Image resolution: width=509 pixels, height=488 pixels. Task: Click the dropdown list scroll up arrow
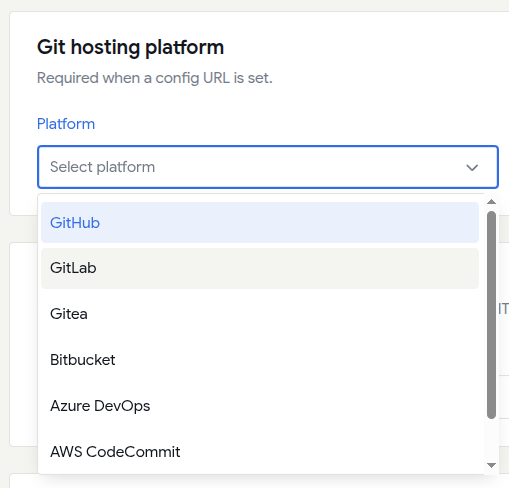coord(491,202)
